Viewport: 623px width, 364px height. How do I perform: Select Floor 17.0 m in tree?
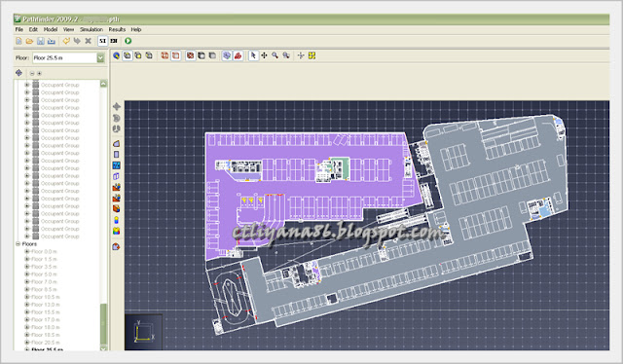click(x=46, y=319)
